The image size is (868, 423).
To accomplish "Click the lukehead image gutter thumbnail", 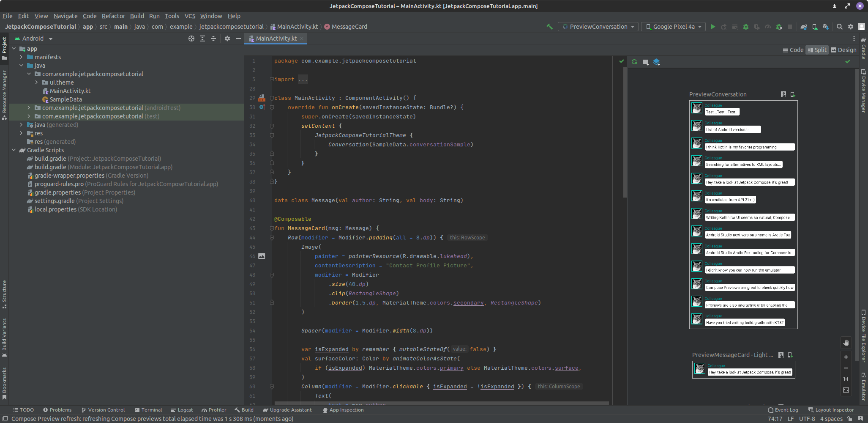I will pyautogui.click(x=262, y=256).
